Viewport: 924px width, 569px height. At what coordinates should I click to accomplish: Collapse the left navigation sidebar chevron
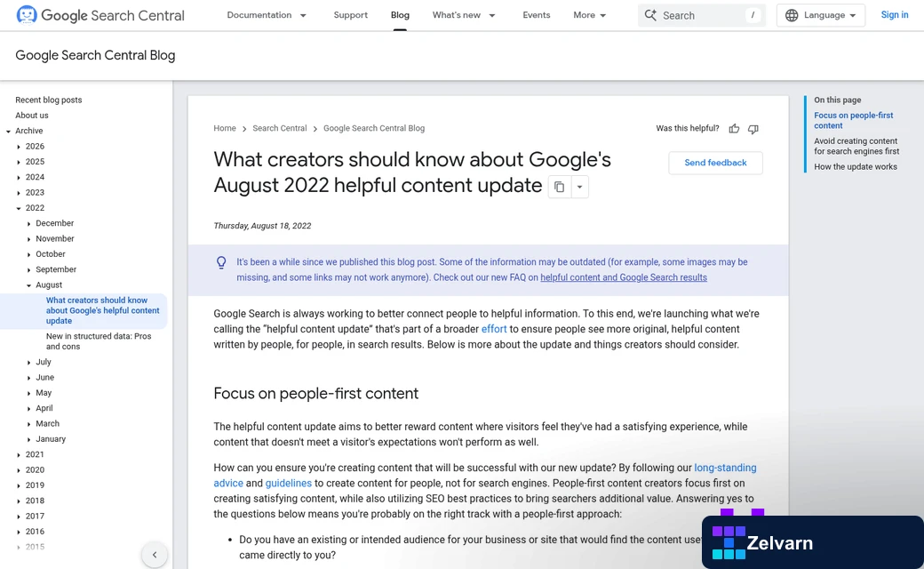pyautogui.click(x=155, y=554)
